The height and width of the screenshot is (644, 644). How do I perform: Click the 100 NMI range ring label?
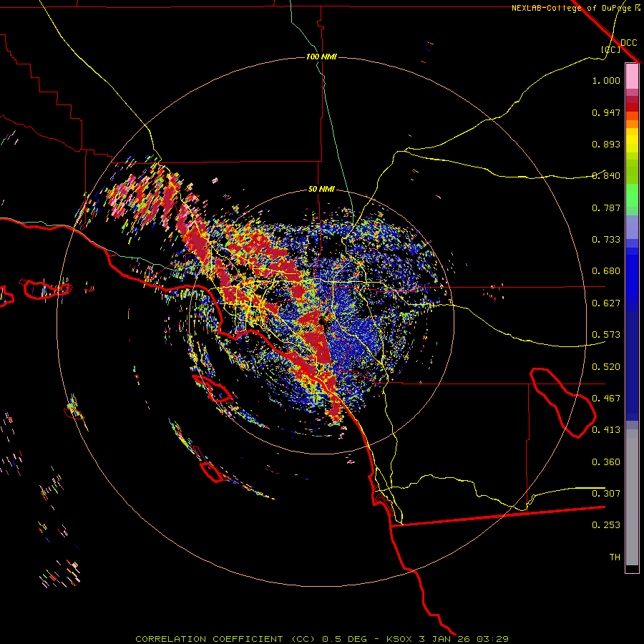321,57
